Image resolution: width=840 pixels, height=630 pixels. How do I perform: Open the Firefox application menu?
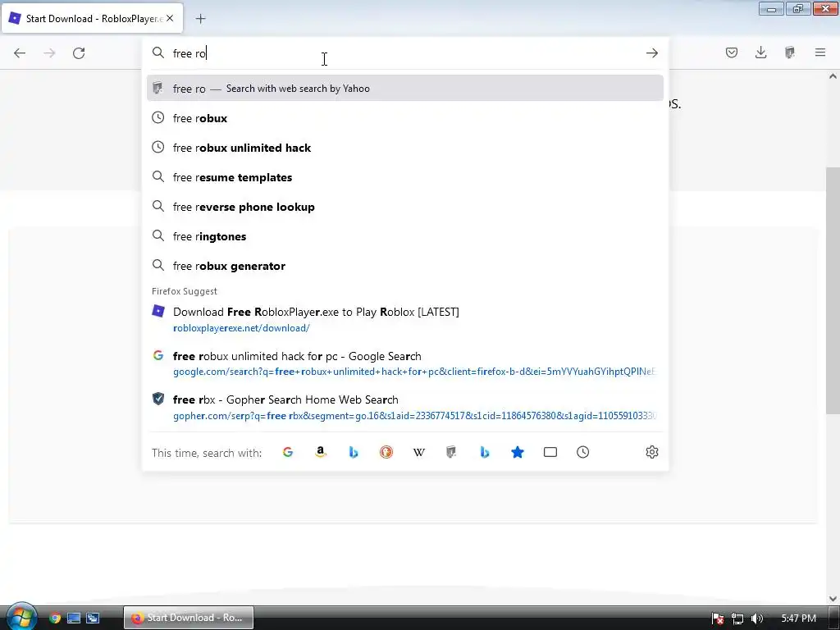click(820, 52)
